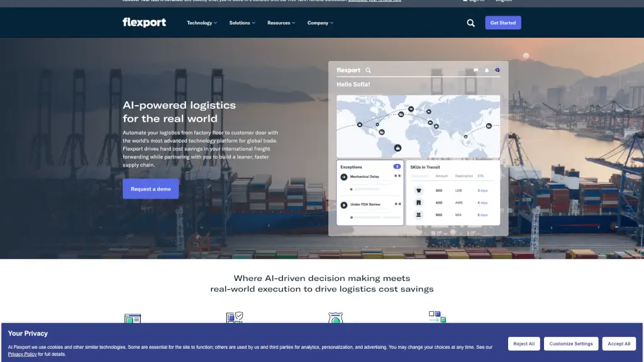The image size is (644, 362).
Task: Click the ETA column header
Action: [x=480, y=176]
